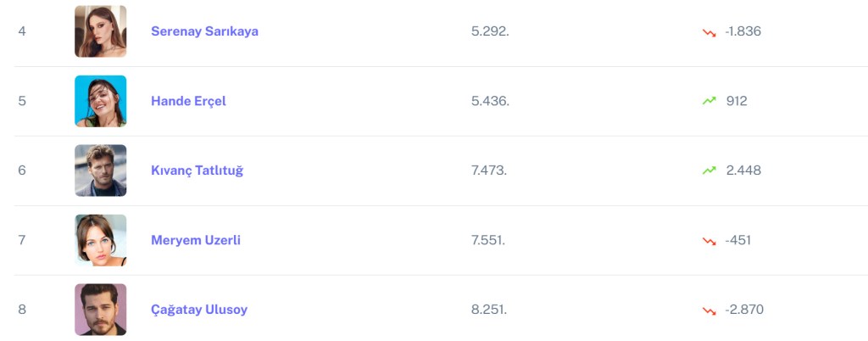
Task: Click the rank number 4
Action: [x=22, y=31]
